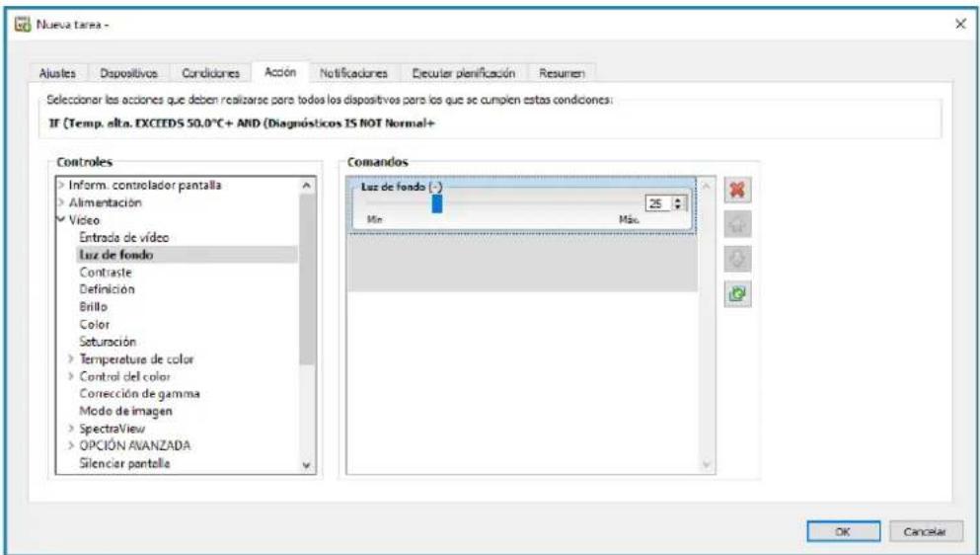Screen dimensions: 980x555
Task: Select Luz de fondo in Controles
Action: click(x=116, y=255)
